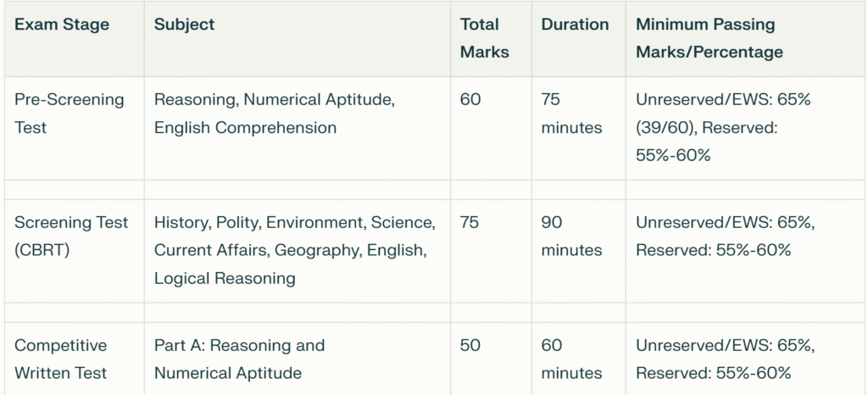Select the 60 total marks cell
The image size is (868, 395).
(491, 128)
